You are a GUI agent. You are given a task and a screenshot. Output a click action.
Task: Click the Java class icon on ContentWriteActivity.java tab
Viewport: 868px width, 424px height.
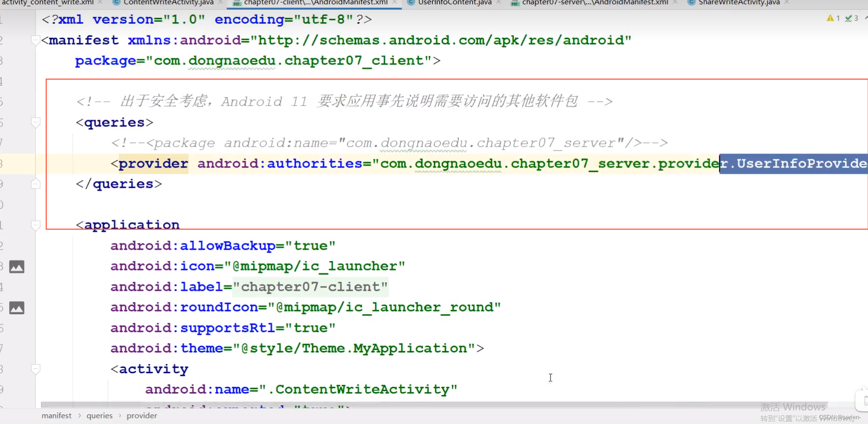point(116,2)
